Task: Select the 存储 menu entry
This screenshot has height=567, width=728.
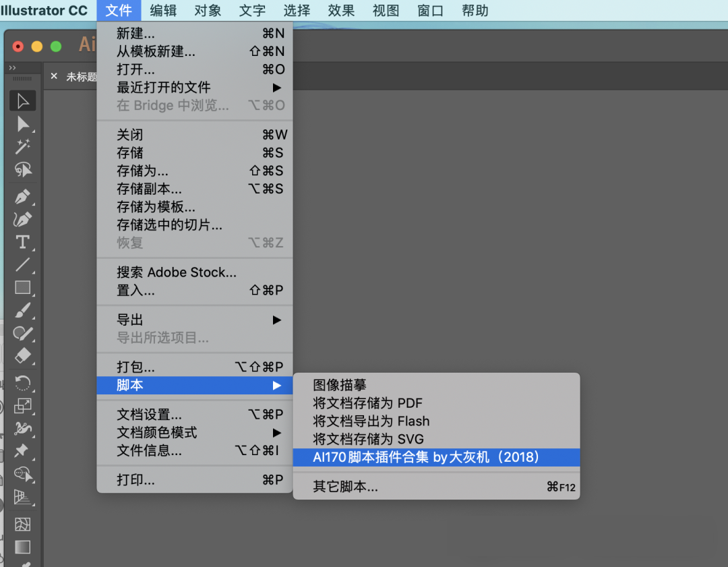Action: click(x=195, y=153)
